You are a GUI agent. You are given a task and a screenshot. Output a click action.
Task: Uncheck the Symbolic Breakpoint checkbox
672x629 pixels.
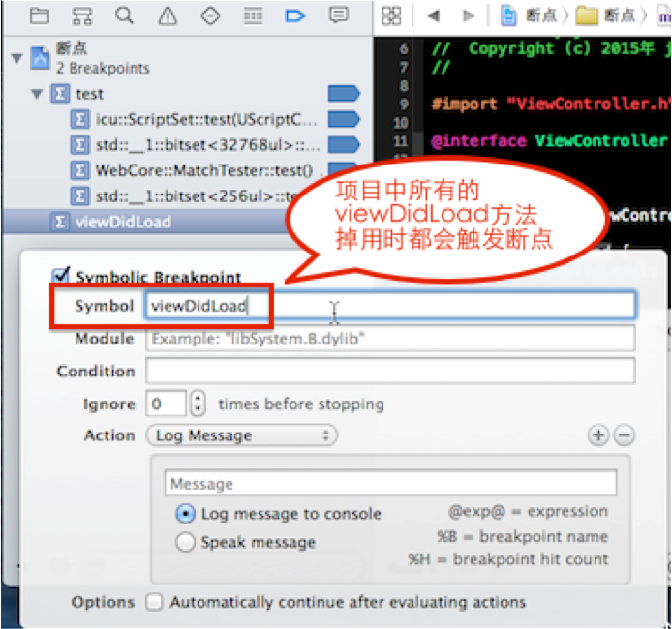64,276
